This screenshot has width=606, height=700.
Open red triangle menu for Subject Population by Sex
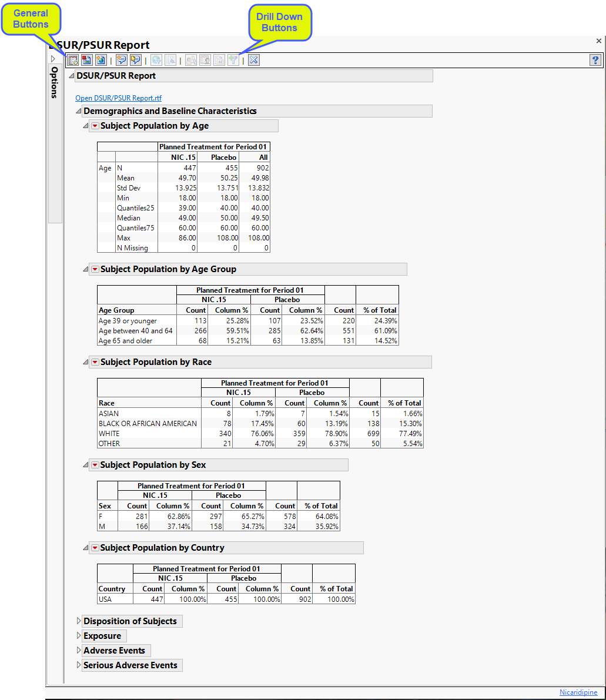click(x=95, y=465)
